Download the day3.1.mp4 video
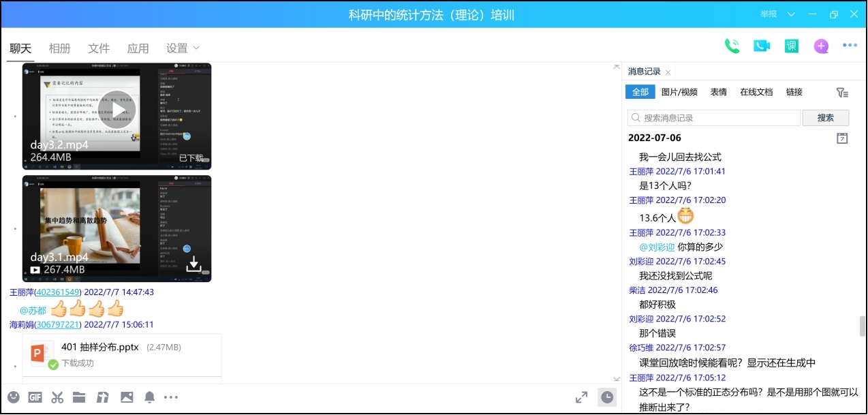 point(193,264)
